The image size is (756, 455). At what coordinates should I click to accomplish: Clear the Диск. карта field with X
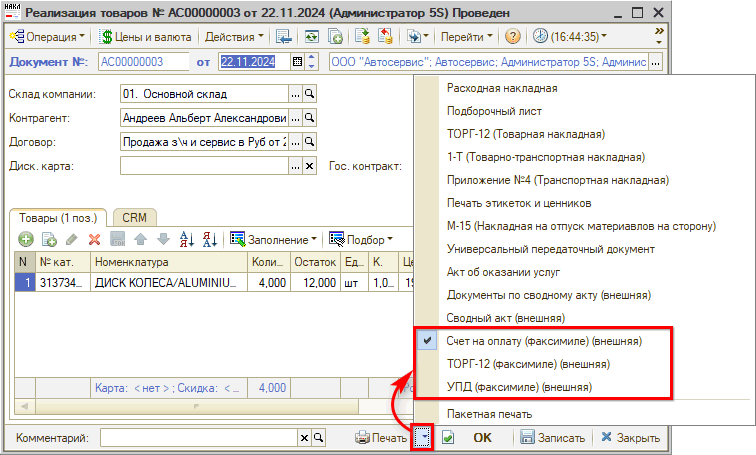pos(310,166)
